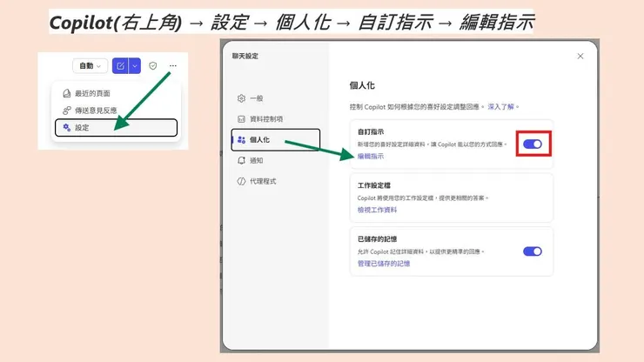The image size is (644, 362).
Task: Close the 聊天設定 dialog
Action: (580, 57)
